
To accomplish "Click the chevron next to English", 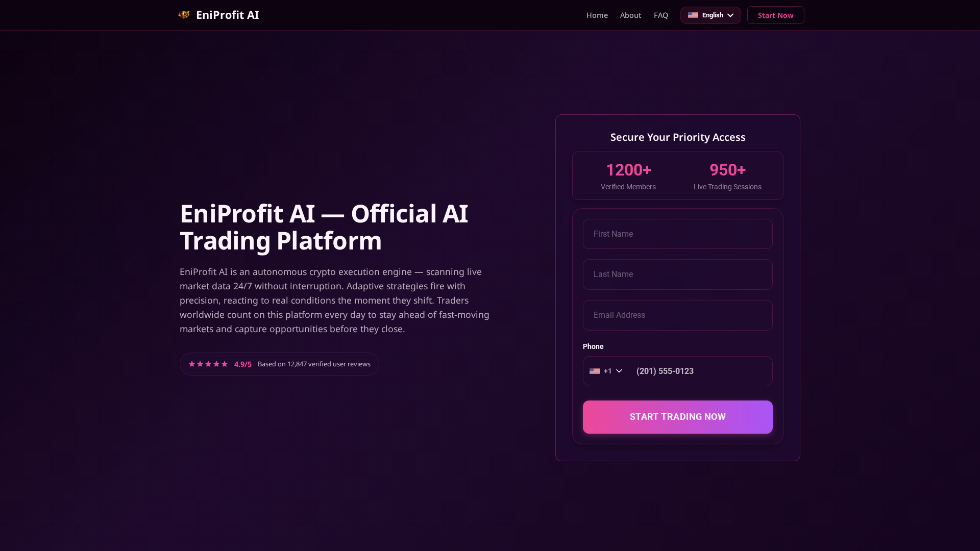I will (x=730, y=15).
